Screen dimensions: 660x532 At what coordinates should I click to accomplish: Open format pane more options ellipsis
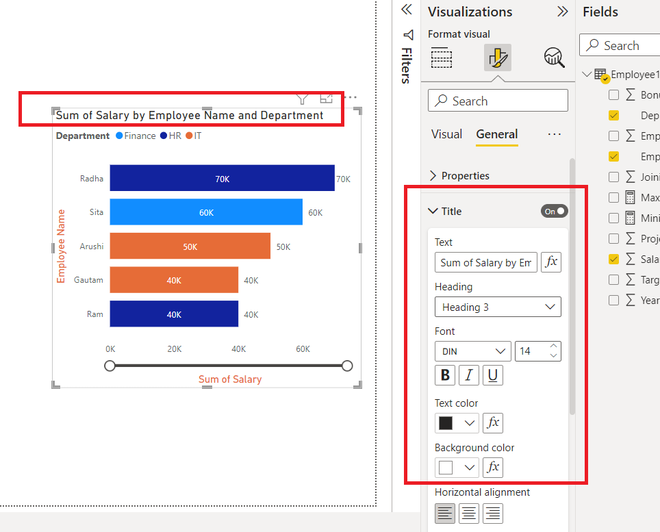[x=554, y=134]
